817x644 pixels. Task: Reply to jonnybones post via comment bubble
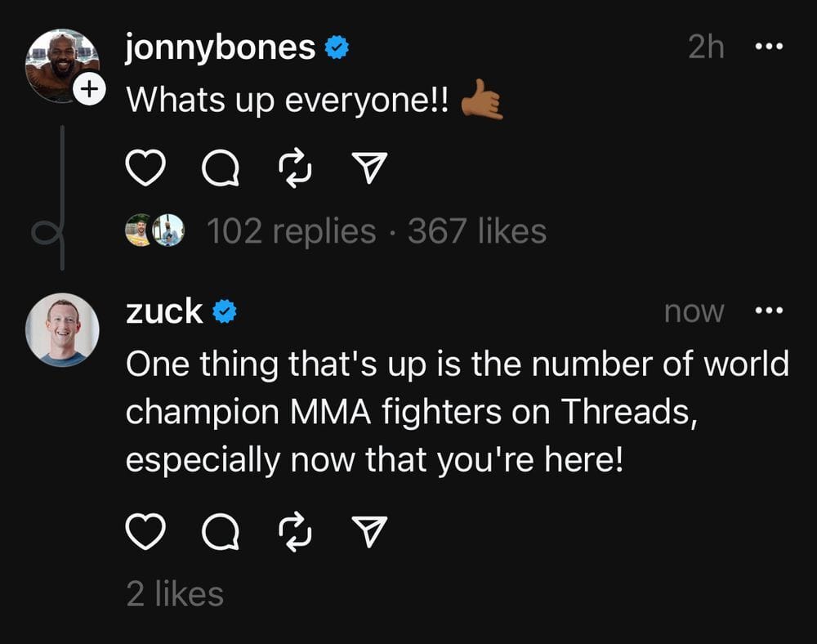[x=221, y=168]
